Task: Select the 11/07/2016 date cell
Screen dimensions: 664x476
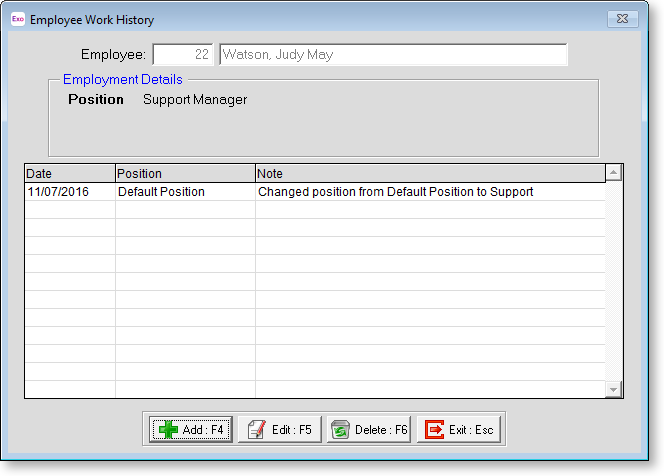Action: click(69, 192)
